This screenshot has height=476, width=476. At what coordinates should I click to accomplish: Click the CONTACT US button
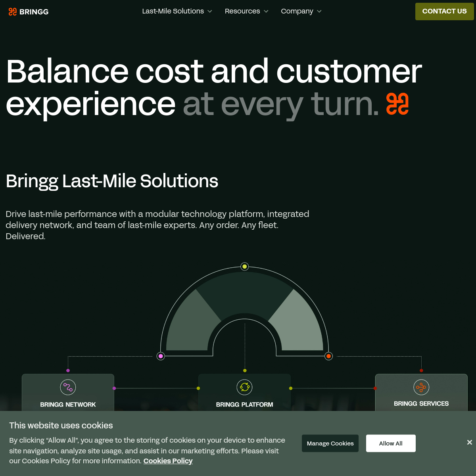pyautogui.click(x=445, y=12)
